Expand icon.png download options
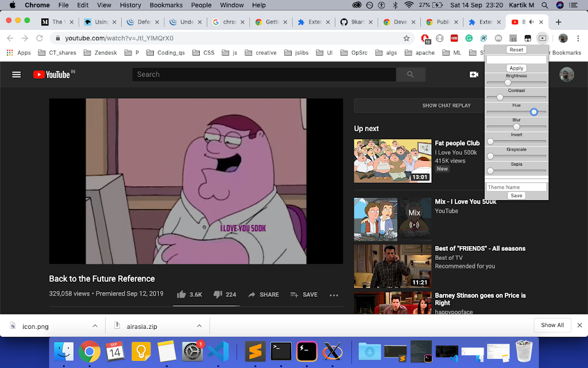The image size is (588, 368). click(95, 326)
